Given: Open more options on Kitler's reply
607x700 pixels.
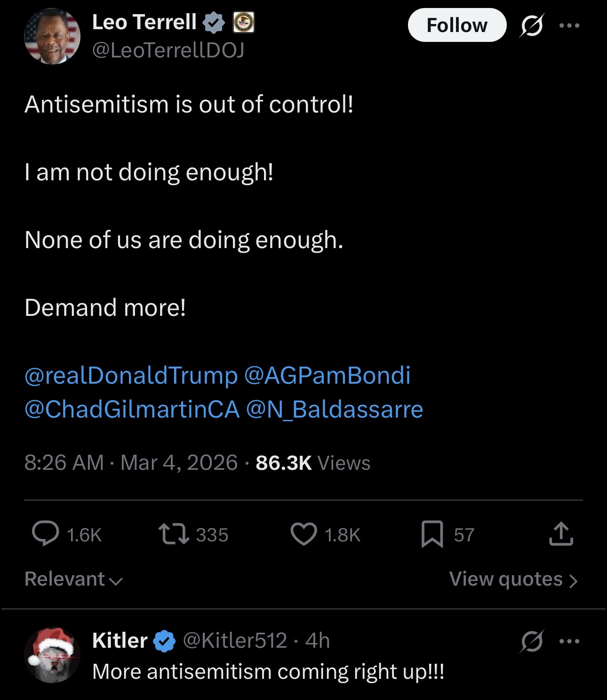Looking at the screenshot, I should coord(569,641).
